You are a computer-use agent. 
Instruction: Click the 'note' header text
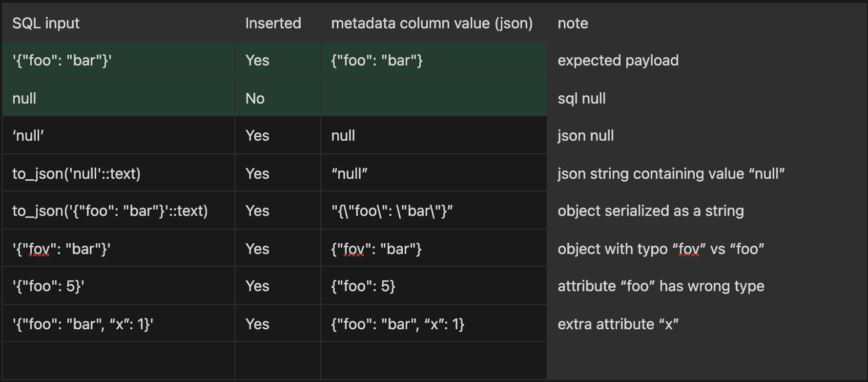pyautogui.click(x=573, y=23)
